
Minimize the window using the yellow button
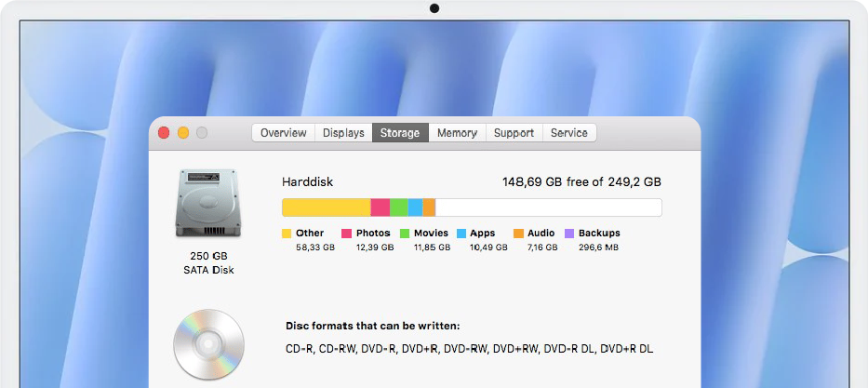click(x=182, y=133)
